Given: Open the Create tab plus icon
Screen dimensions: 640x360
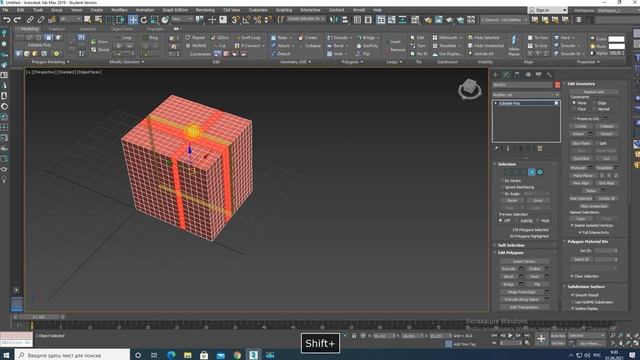Looking at the screenshot, I should point(496,75).
